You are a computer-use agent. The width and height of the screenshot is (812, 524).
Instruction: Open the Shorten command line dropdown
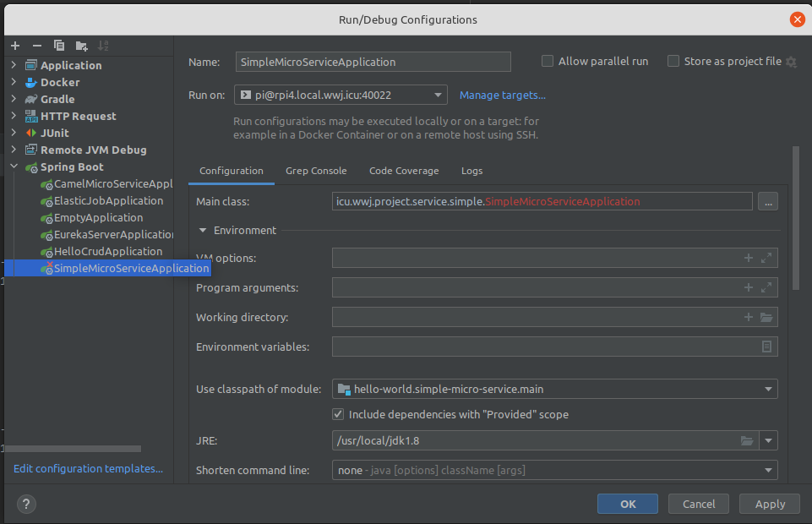click(x=769, y=470)
